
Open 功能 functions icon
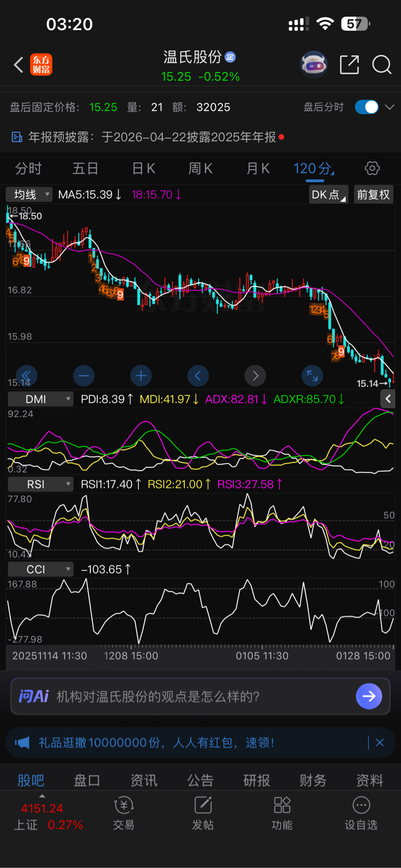(282, 814)
